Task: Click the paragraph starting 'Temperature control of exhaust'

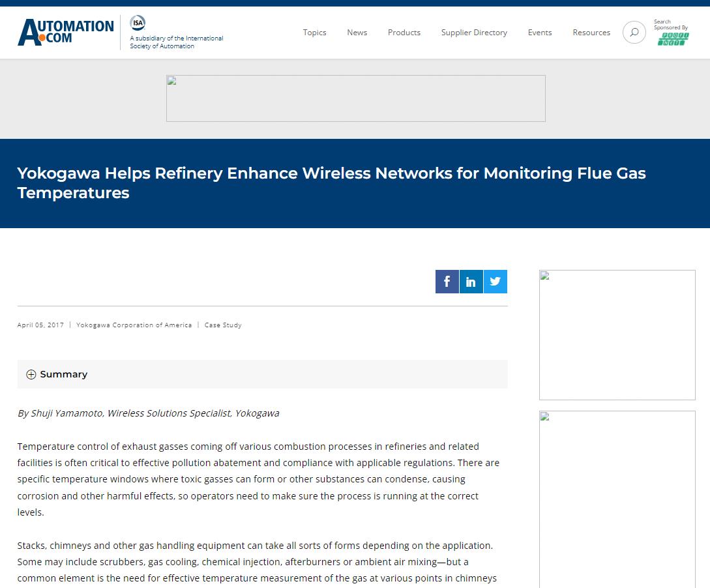Action: point(259,479)
